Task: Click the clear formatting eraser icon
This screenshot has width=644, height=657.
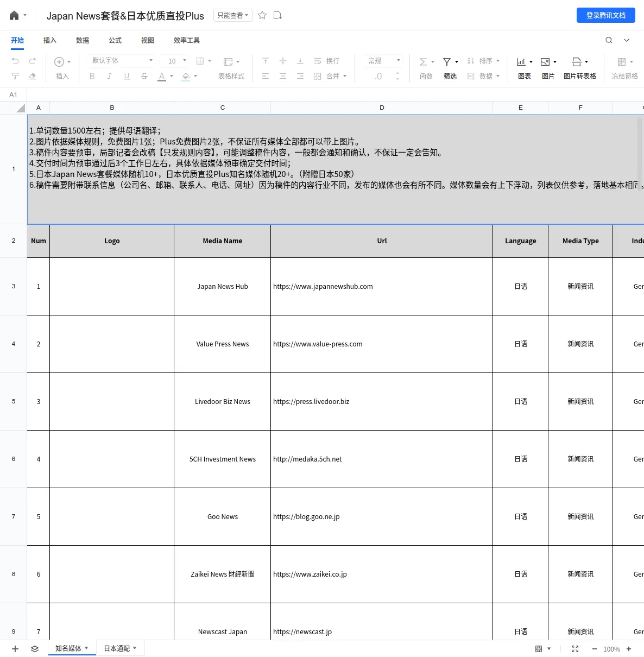Action: tap(33, 76)
